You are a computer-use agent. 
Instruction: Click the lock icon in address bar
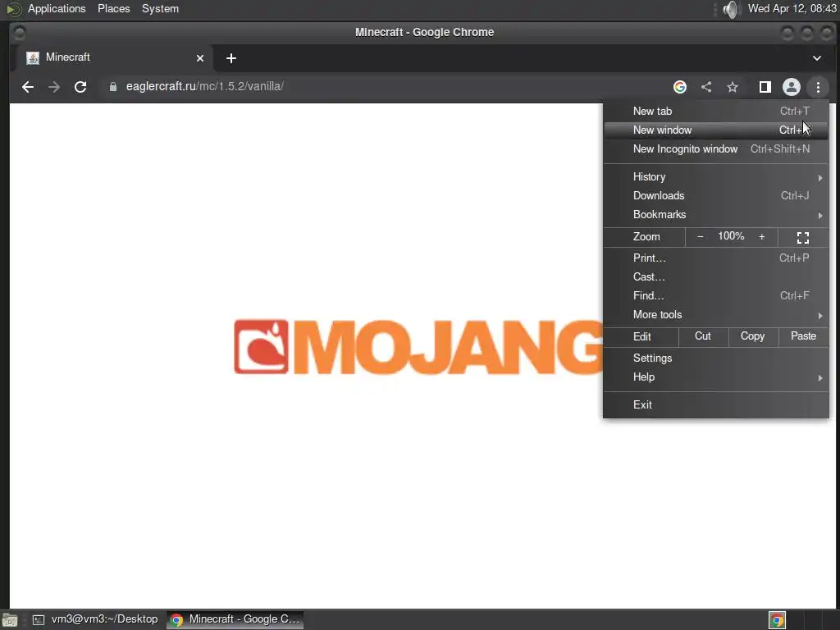pos(113,87)
